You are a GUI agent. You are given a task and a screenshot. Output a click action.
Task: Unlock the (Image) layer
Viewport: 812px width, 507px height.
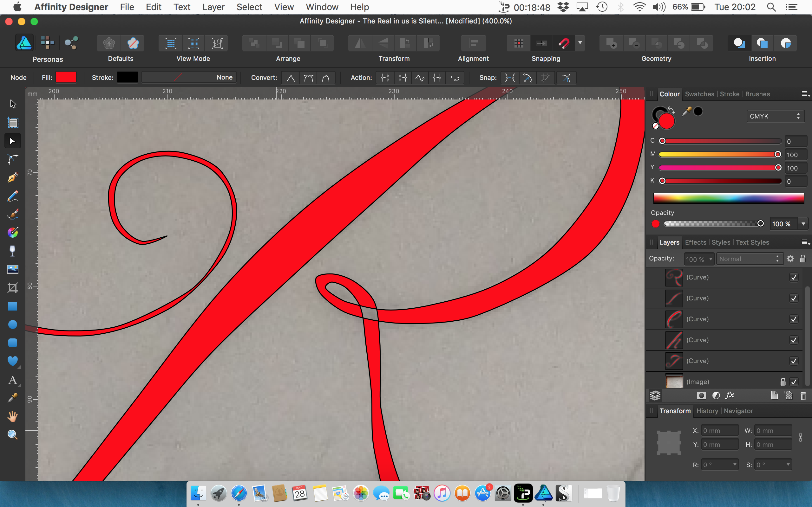pyautogui.click(x=783, y=382)
